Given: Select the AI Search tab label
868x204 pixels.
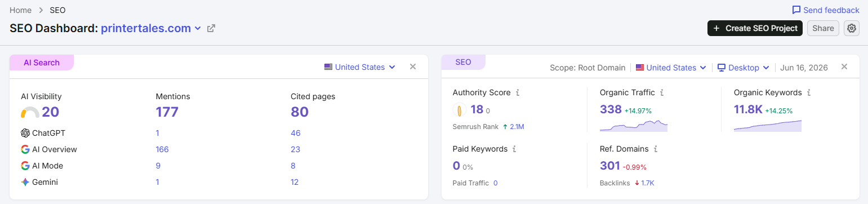Looking at the screenshot, I should click(42, 63).
